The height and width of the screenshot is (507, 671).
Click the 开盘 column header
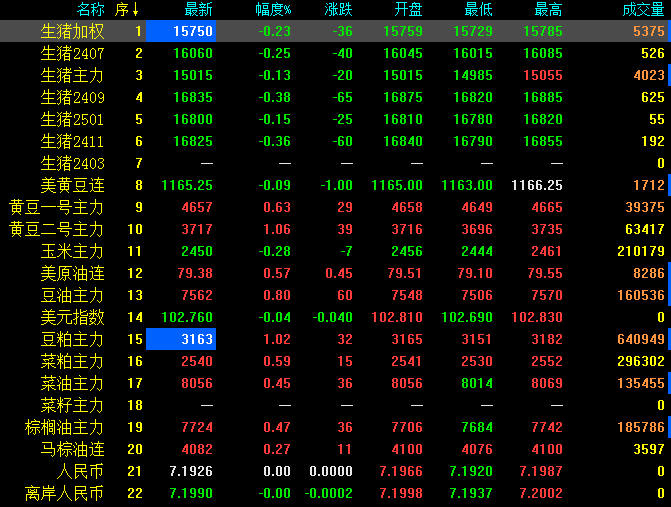(408, 10)
